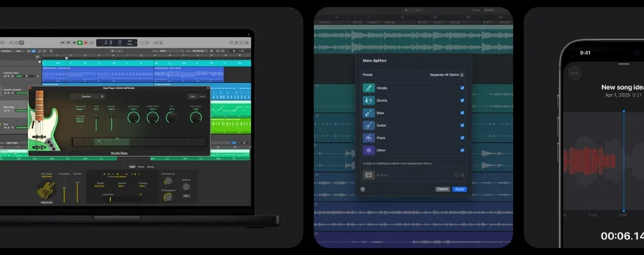Open the Playing Style Finger dropdown
The image size is (644, 255).
pyautogui.click(x=80, y=109)
